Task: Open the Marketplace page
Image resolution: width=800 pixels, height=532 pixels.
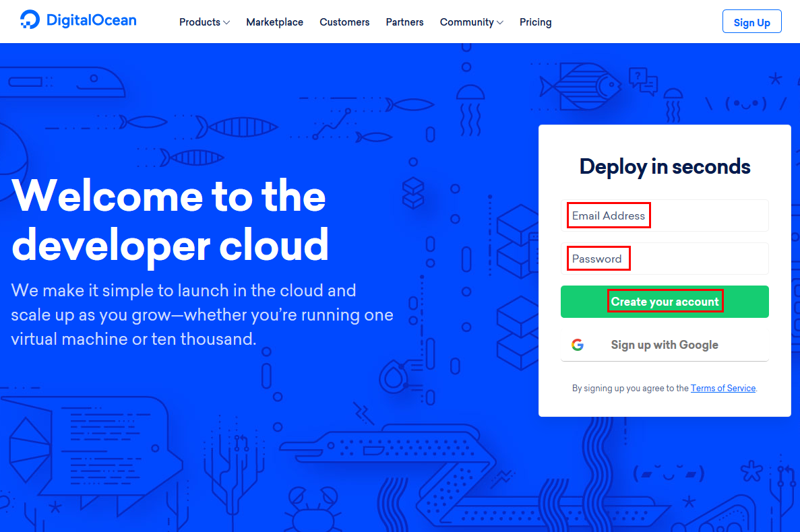Action: coord(274,22)
